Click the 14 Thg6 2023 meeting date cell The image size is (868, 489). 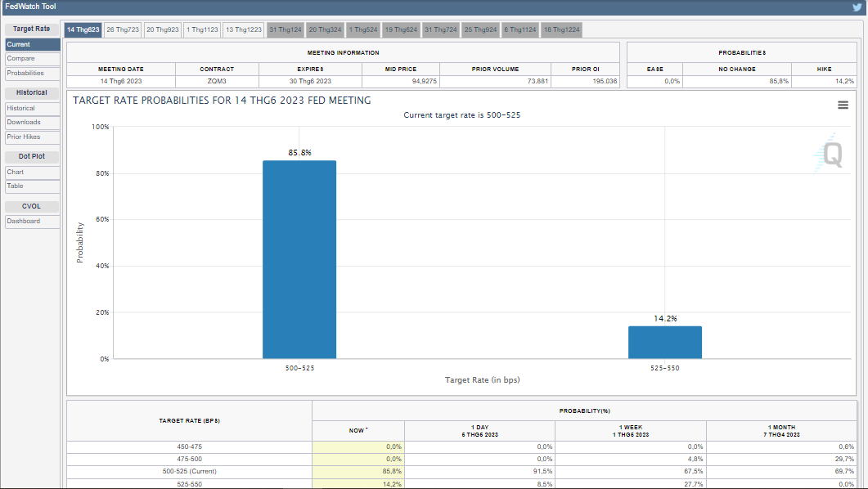121,81
